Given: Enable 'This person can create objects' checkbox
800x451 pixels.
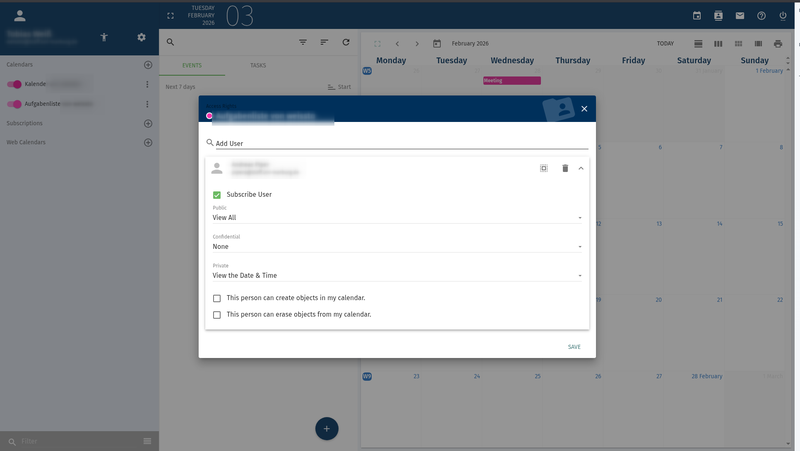Looking at the screenshot, I should [217, 298].
